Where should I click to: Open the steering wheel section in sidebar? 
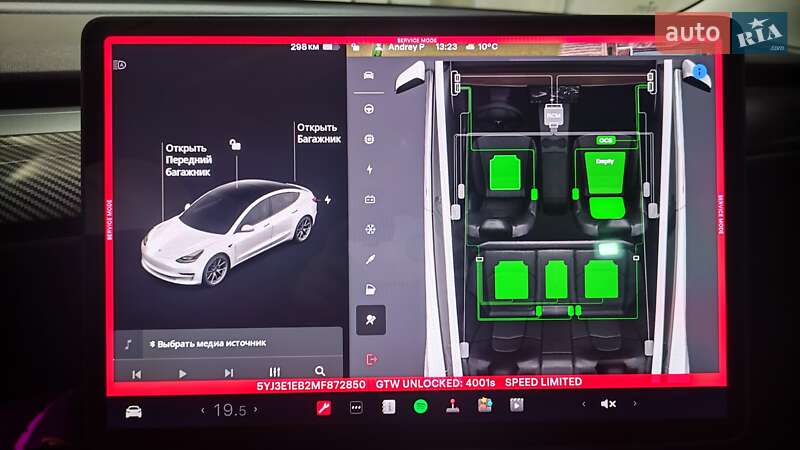tap(369, 109)
